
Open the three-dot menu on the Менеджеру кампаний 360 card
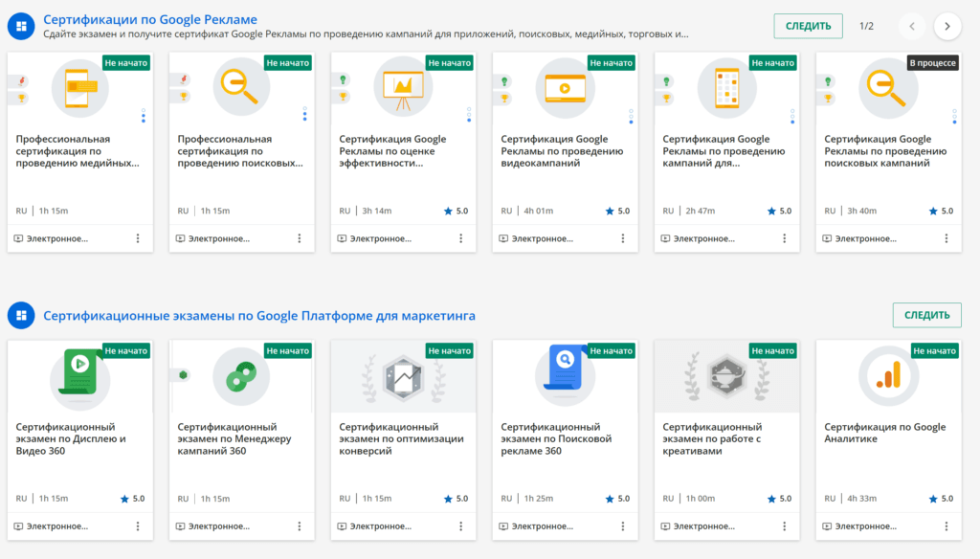(x=300, y=526)
